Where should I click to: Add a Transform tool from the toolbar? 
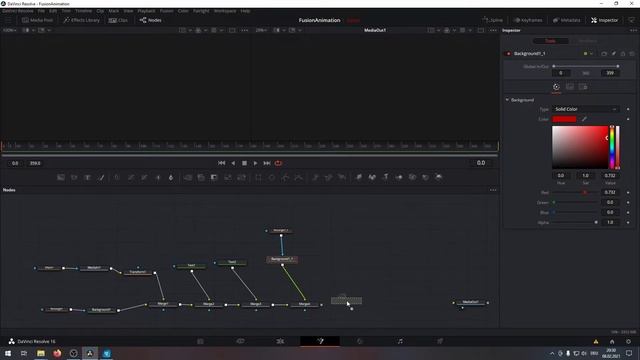[242, 177]
